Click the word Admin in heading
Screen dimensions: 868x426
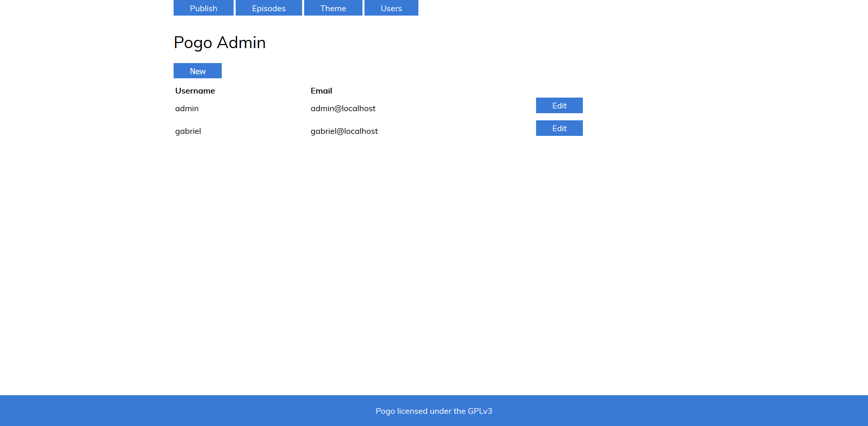click(241, 43)
